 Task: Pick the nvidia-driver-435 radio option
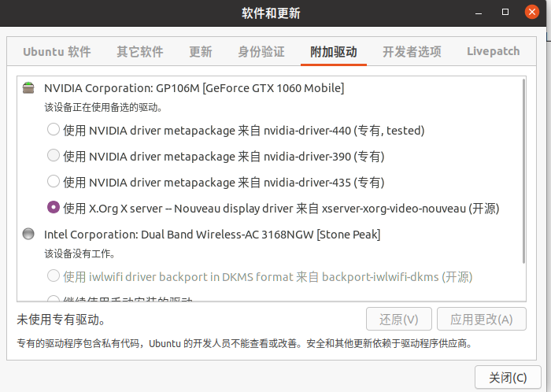(x=54, y=182)
